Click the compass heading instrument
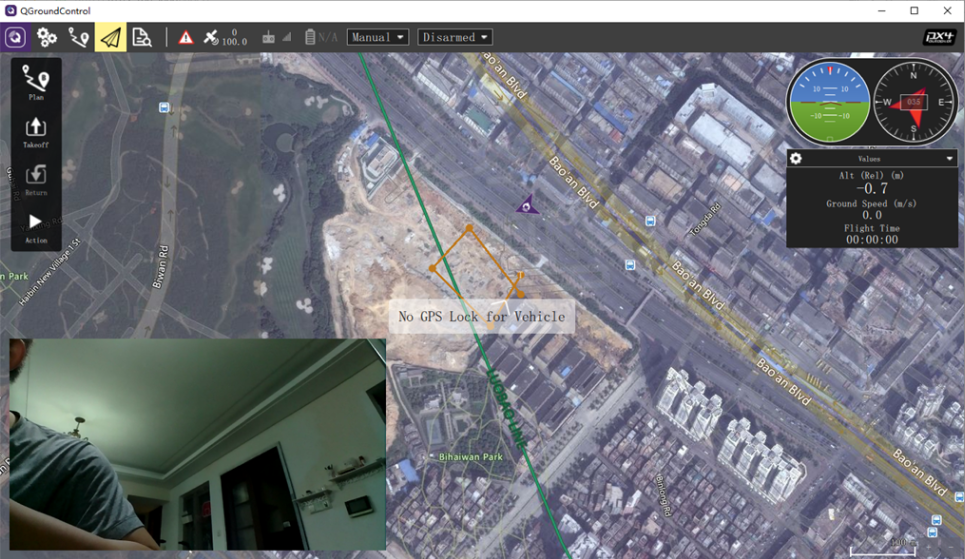 914,102
